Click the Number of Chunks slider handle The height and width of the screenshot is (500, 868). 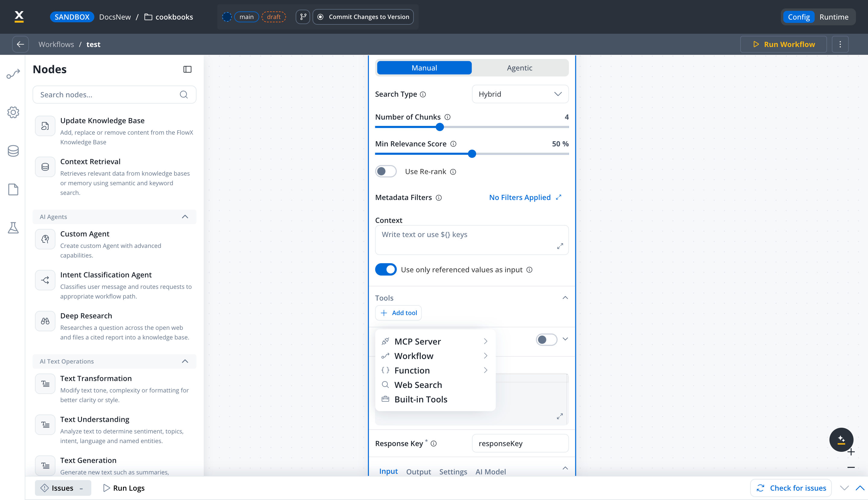click(x=439, y=127)
